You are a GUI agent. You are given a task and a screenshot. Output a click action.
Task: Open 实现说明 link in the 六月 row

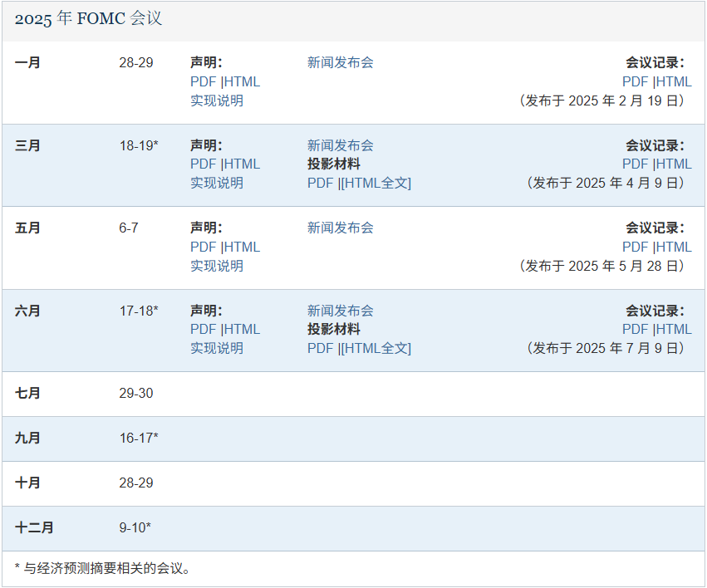pos(217,348)
